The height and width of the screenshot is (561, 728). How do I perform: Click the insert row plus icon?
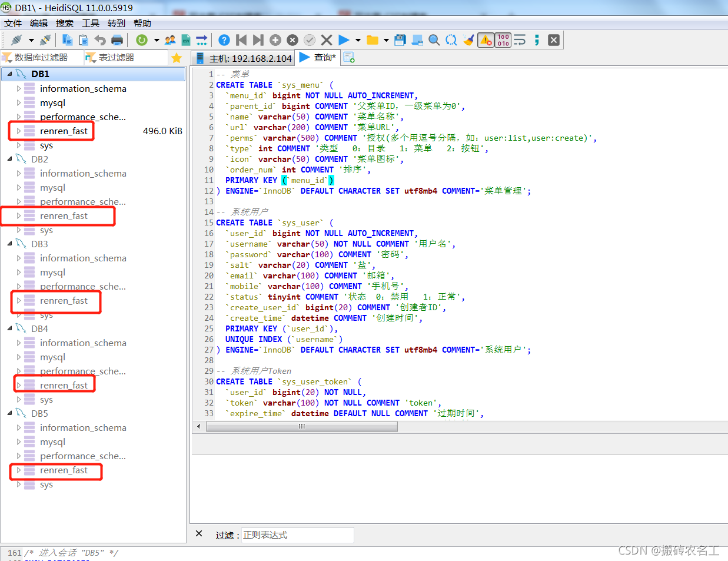click(275, 40)
